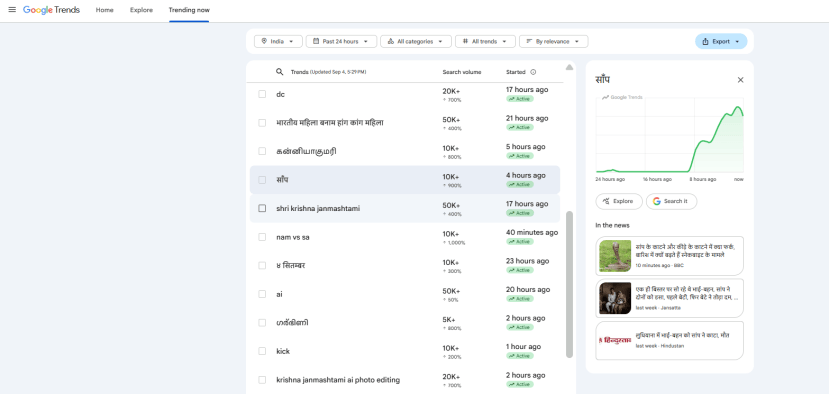Click the 23 hours ago started time
Screen dimensions: 829x394
[527, 261]
